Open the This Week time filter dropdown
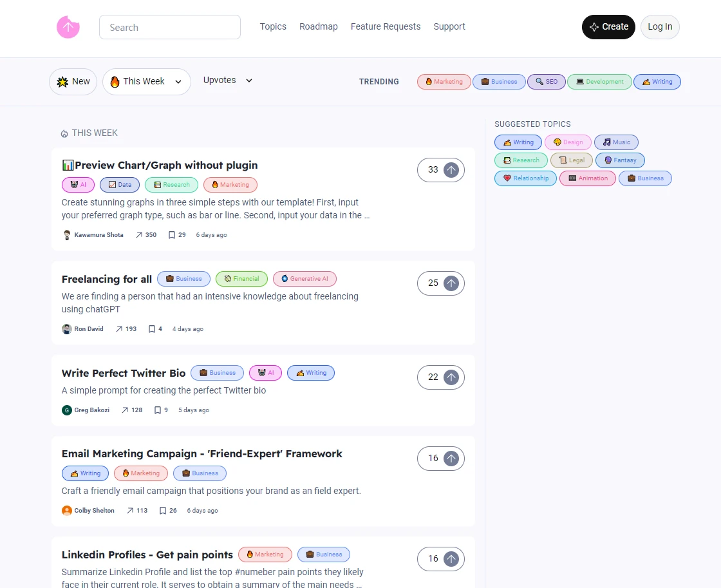 point(146,81)
